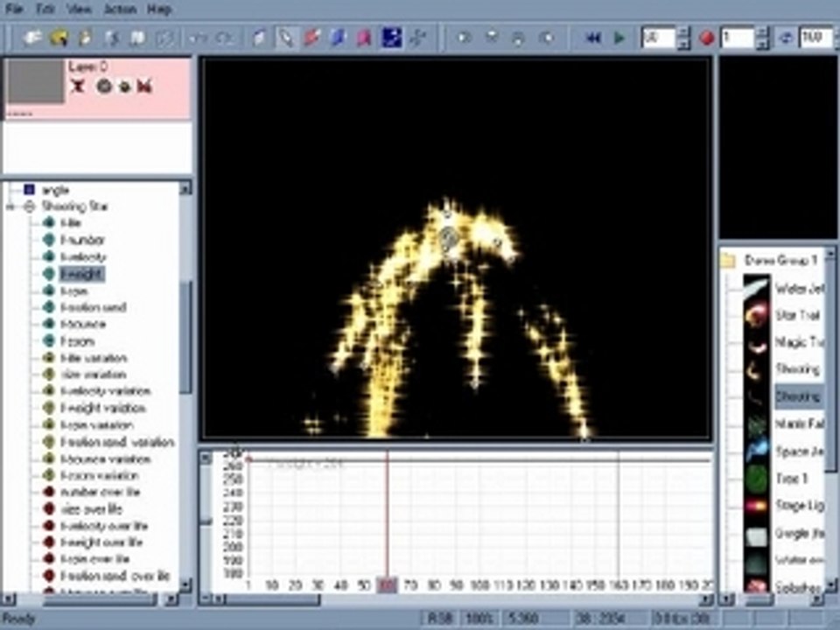Click the field showing 1 after Record
The image size is (840, 630).
pyautogui.click(x=737, y=38)
